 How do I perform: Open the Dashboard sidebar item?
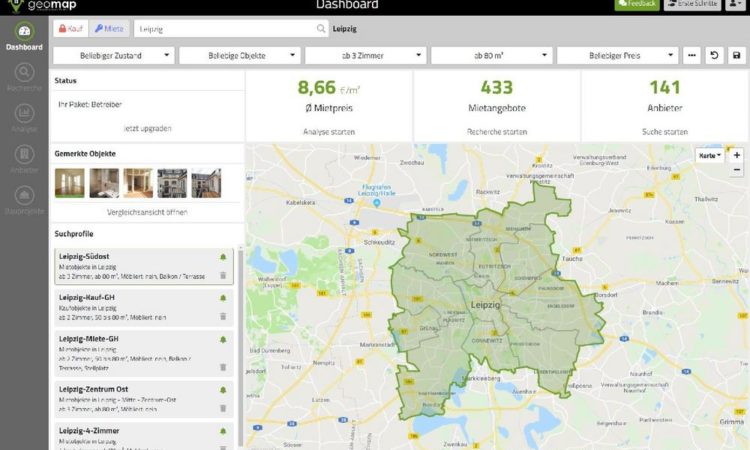(24, 36)
